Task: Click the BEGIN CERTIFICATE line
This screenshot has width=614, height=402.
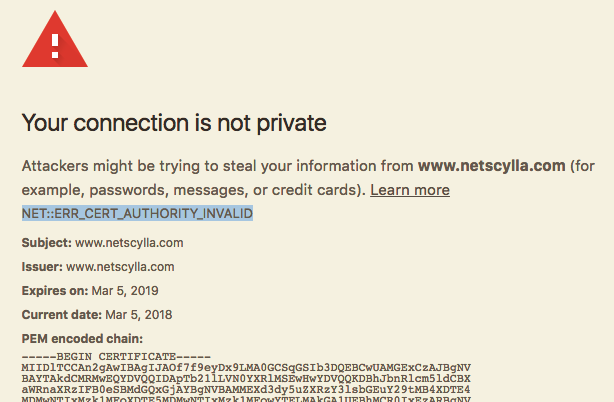Action: pyautogui.click(x=116, y=357)
